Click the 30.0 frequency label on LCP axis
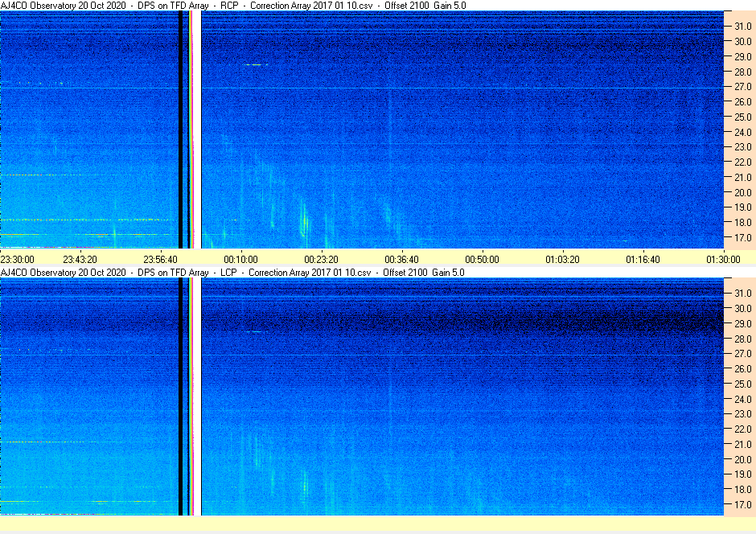Image resolution: width=756 pixels, height=534 pixels. [743, 309]
